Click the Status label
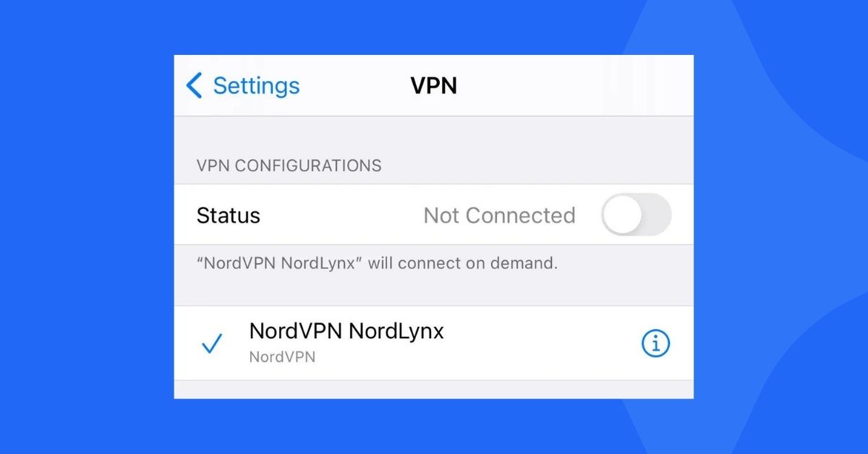 229,215
